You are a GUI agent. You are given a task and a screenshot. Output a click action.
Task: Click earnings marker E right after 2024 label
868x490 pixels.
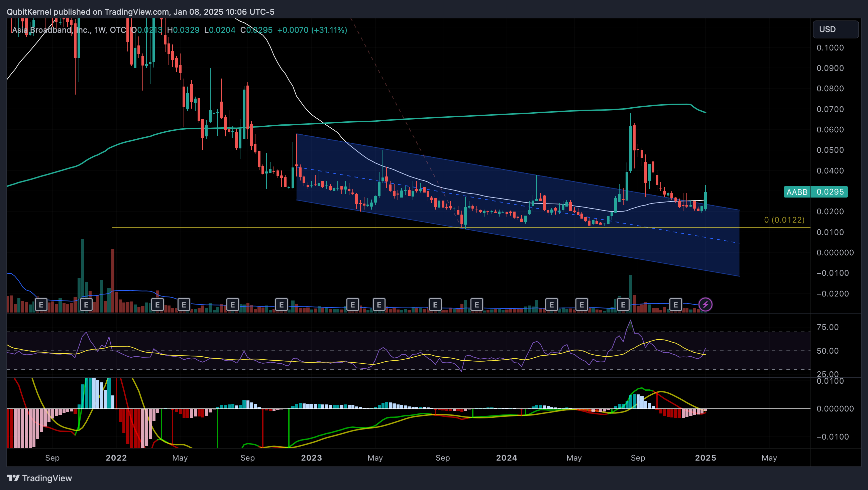(552, 305)
